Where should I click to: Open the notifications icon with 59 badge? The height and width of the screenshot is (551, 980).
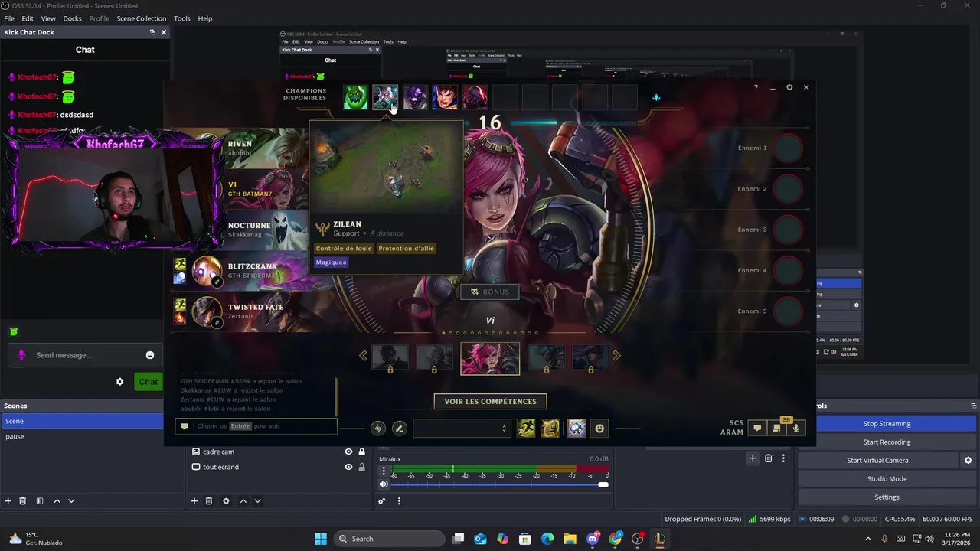click(x=777, y=428)
